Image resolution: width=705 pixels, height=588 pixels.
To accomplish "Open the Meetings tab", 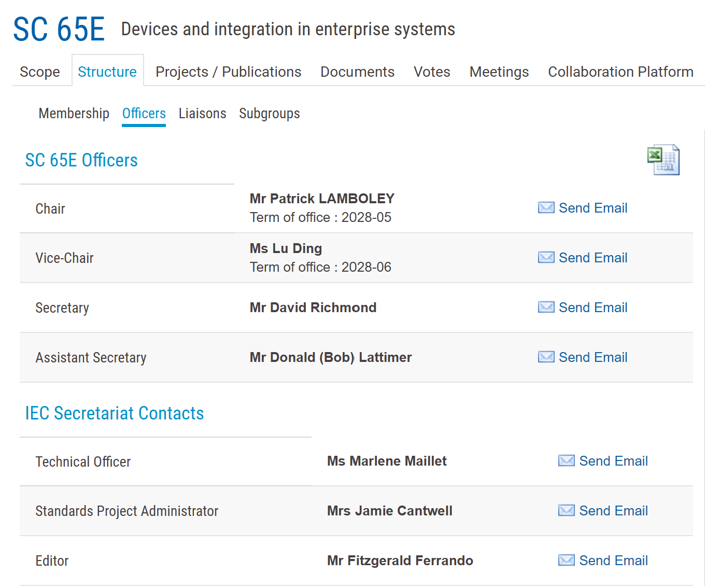I will coord(499,72).
